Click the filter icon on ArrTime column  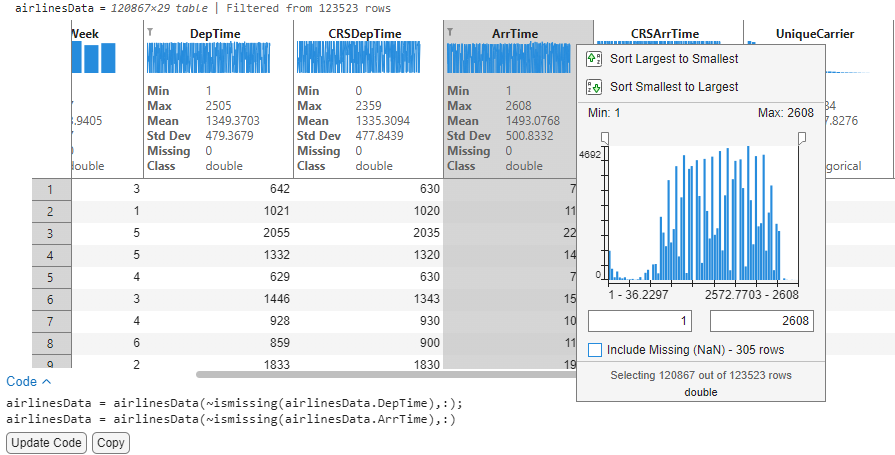pos(450,32)
